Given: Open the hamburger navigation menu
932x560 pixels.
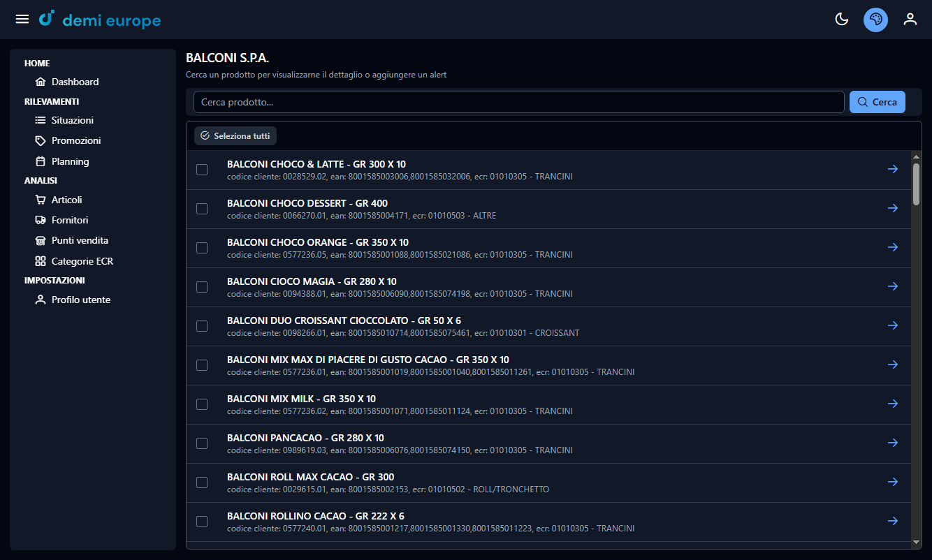Looking at the screenshot, I should (x=22, y=20).
